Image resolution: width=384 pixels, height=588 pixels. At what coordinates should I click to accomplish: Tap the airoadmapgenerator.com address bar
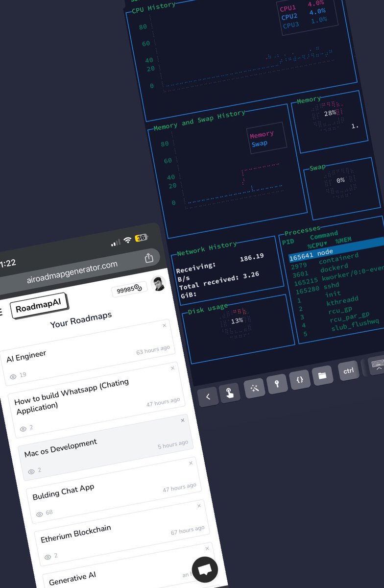click(x=72, y=272)
